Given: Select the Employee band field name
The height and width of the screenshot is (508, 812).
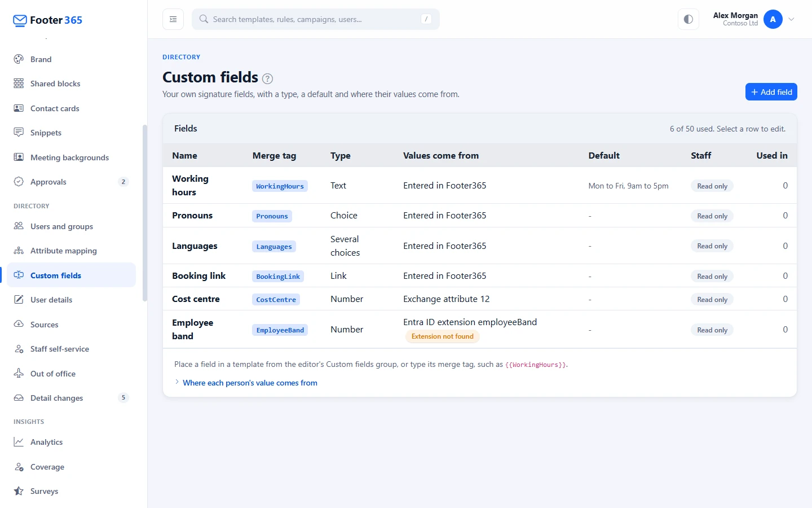Looking at the screenshot, I should point(192,329).
